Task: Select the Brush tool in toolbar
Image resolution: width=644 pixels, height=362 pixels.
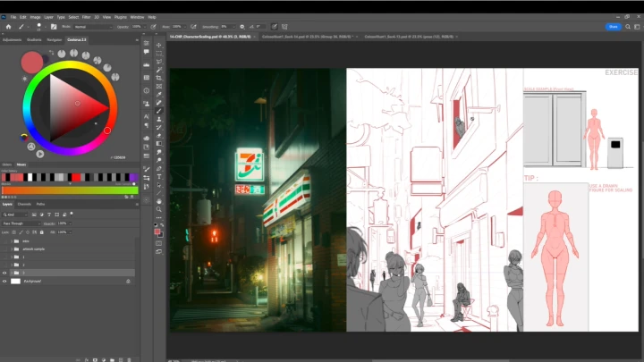Action: tap(159, 111)
